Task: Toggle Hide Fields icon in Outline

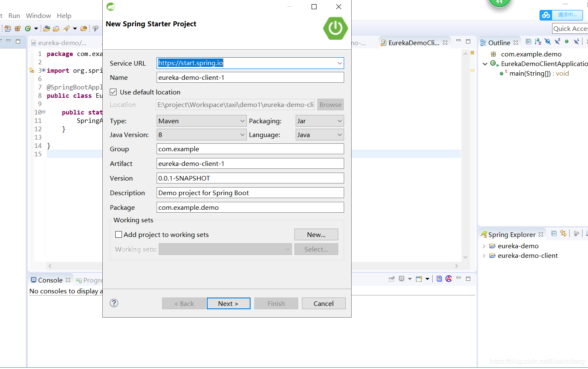Action: pos(547,41)
